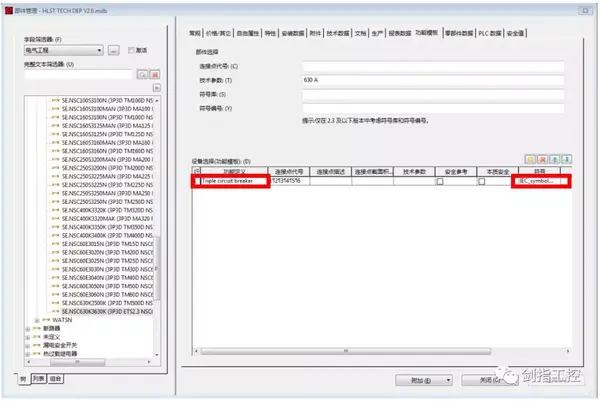Tick the 安全参考 checkbox in the table row
600x402 pixels.
(440, 181)
